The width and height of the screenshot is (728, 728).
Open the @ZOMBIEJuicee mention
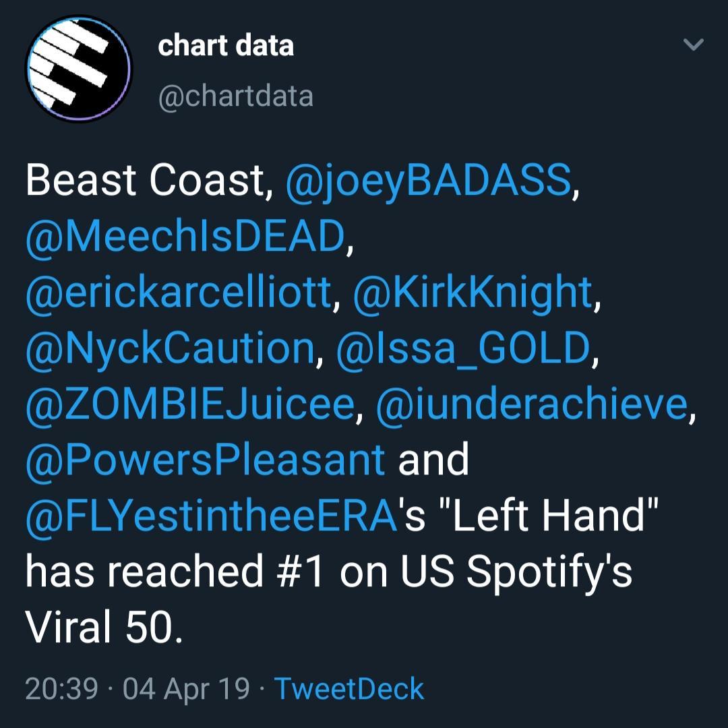click(189, 404)
